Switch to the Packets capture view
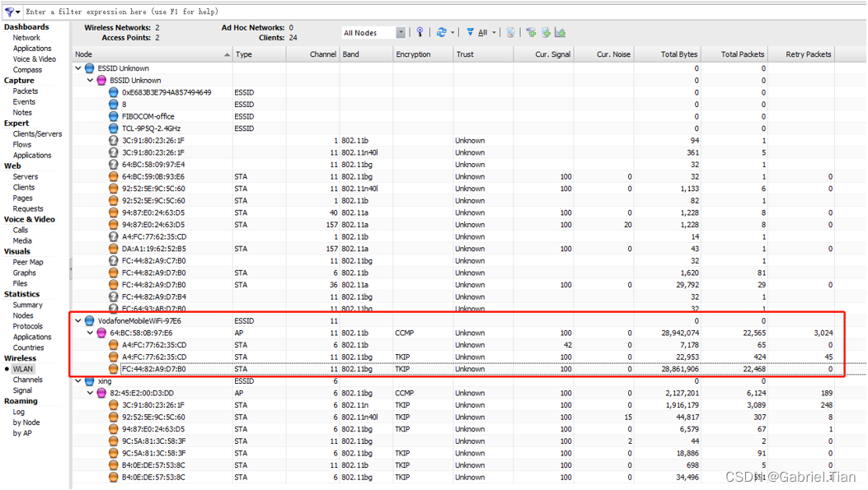Viewport: 868px width, 490px height. coord(26,91)
